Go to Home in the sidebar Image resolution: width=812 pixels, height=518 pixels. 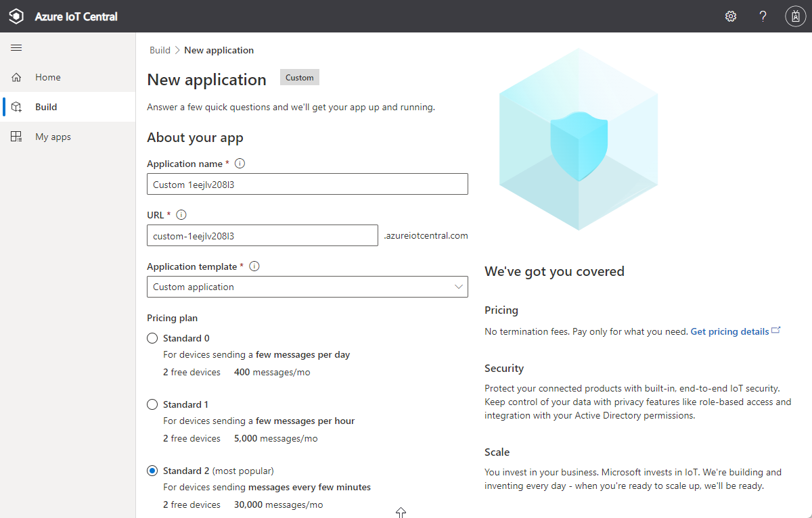pos(48,77)
